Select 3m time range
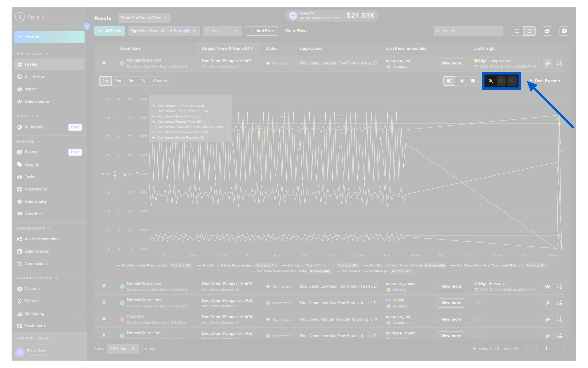The height and width of the screenshot is (368, 588). (118, 81)
